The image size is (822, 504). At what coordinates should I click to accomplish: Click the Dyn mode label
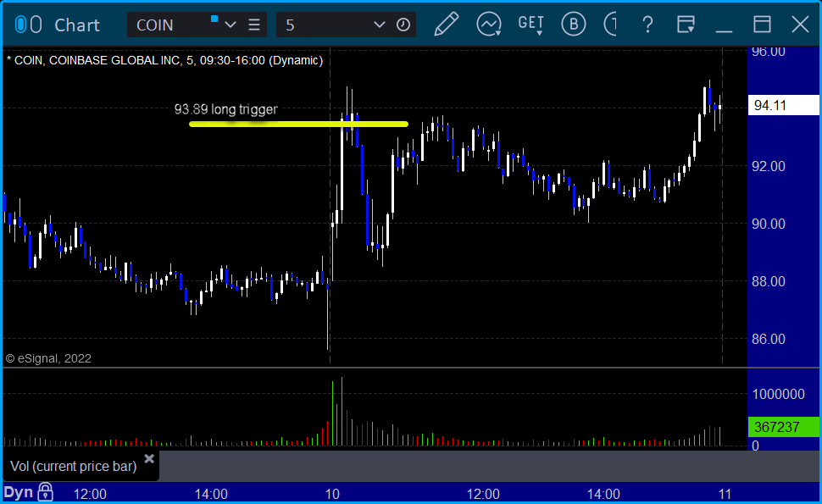[x=19, y=492]
